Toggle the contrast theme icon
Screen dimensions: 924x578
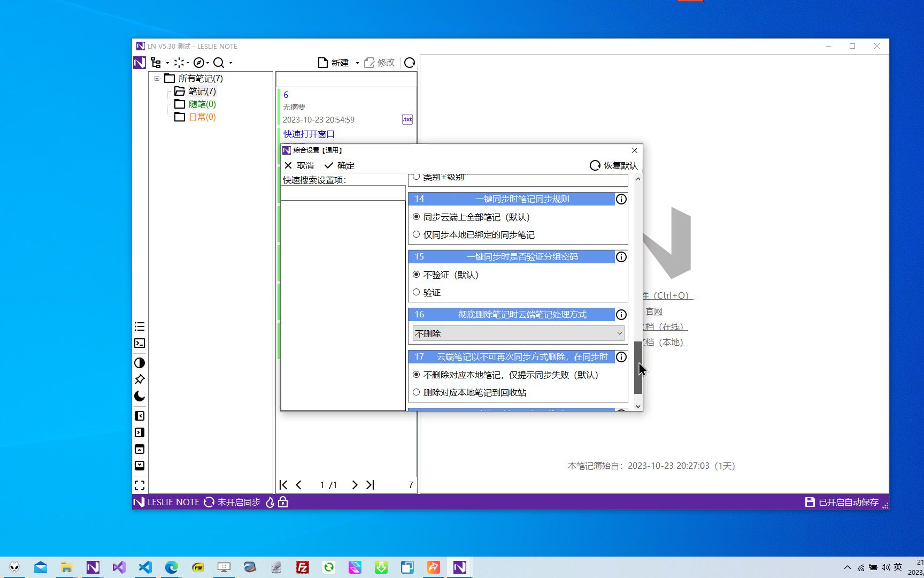pyautogui.click(x=140, y=363)
